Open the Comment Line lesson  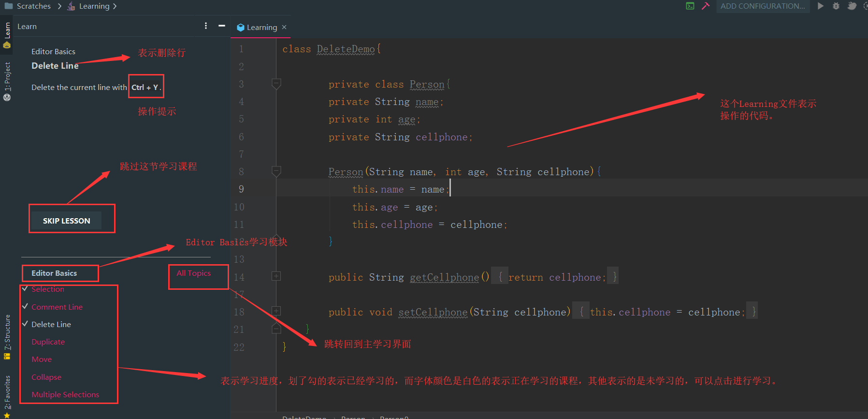point(57,307)
